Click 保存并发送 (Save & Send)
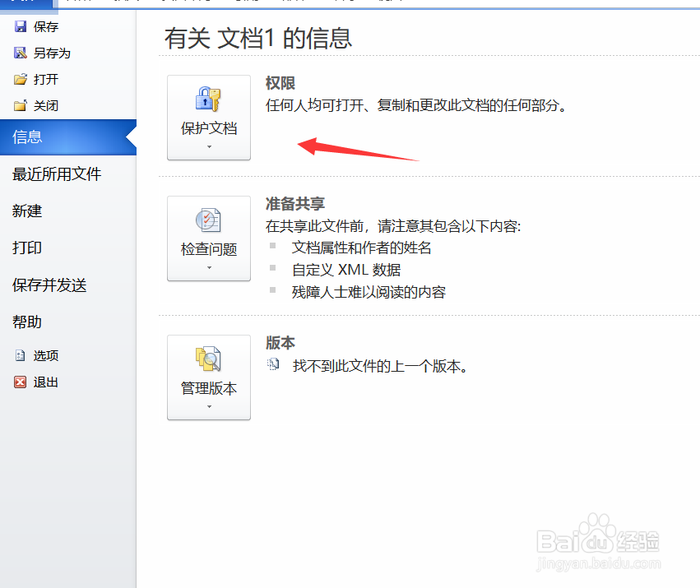The image size is (700, 588). pos(48,285)
